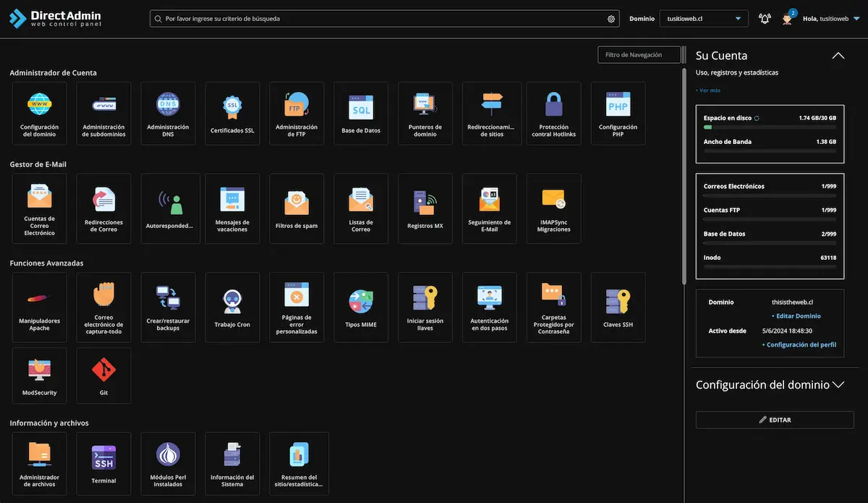Open Resumen del sitio/estadísticas
Screen dimensions: 868x503
(299, 463)
